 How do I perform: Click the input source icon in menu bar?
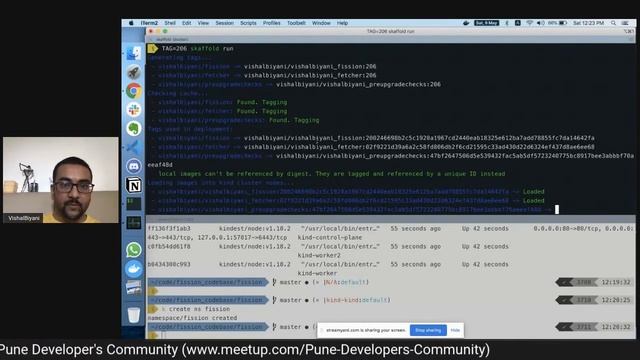517,23
